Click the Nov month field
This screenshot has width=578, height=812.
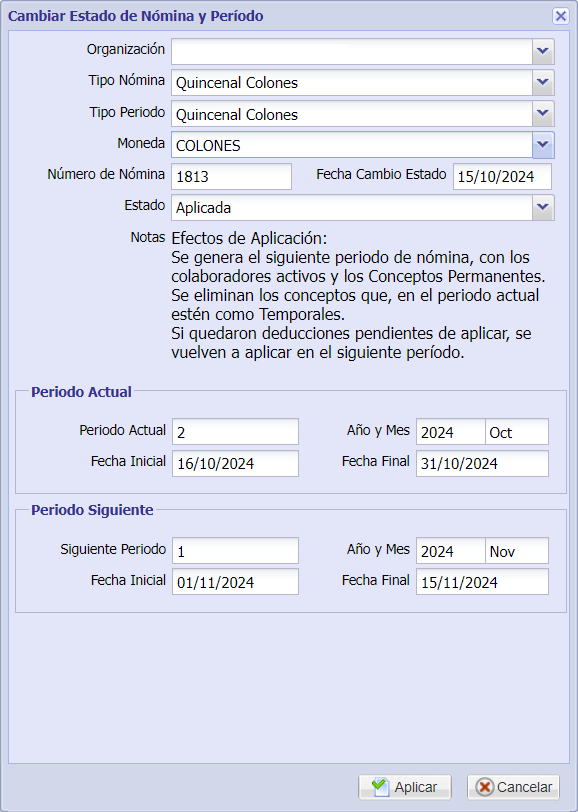pyautogui.click(x=517, y=550)
